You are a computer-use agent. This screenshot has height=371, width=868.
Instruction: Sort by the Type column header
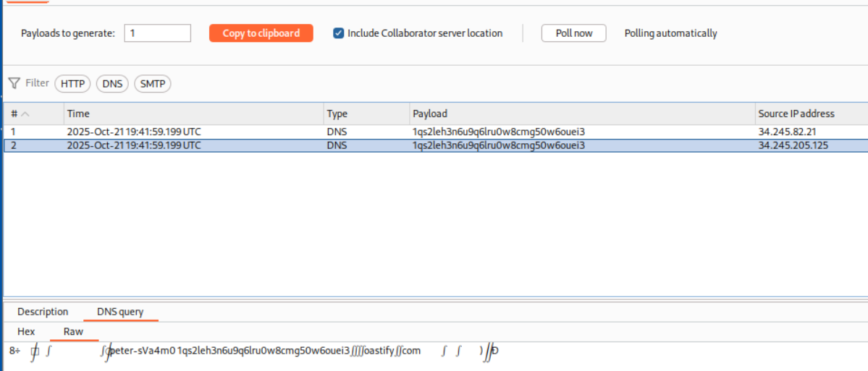pyautogui.click(x=366, y=114)
